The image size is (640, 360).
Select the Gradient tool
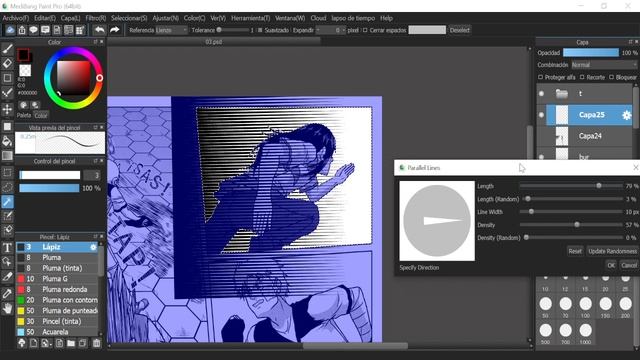[x=7, y=156]
